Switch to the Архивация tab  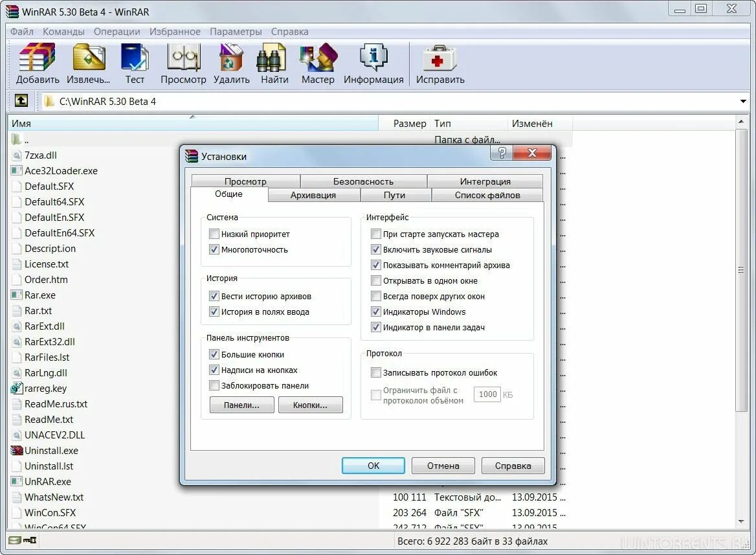point(313,195)
